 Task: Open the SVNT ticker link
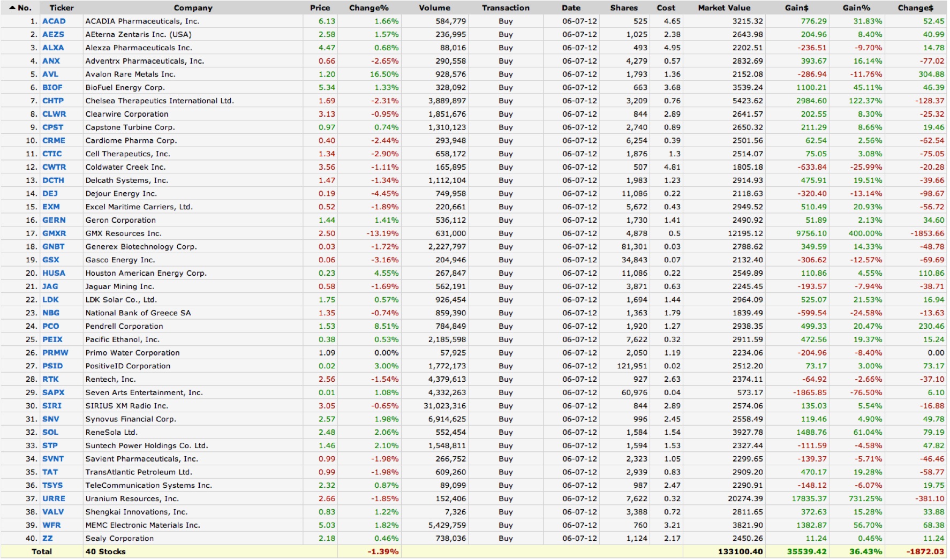tap(53, 459)
